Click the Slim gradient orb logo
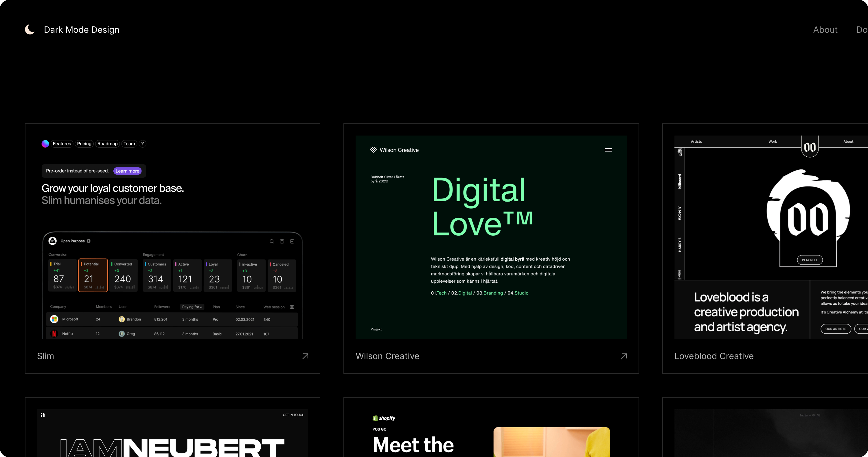Image resolution: width=868 pixels, height=457 pixels. (45, 144)
